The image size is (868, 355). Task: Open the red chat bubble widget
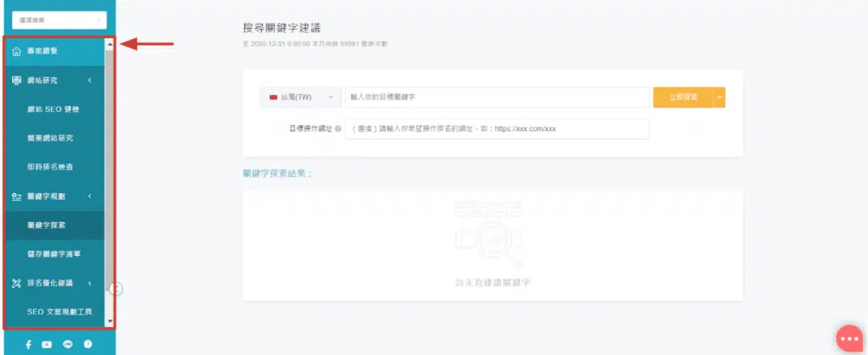point(849,338)
